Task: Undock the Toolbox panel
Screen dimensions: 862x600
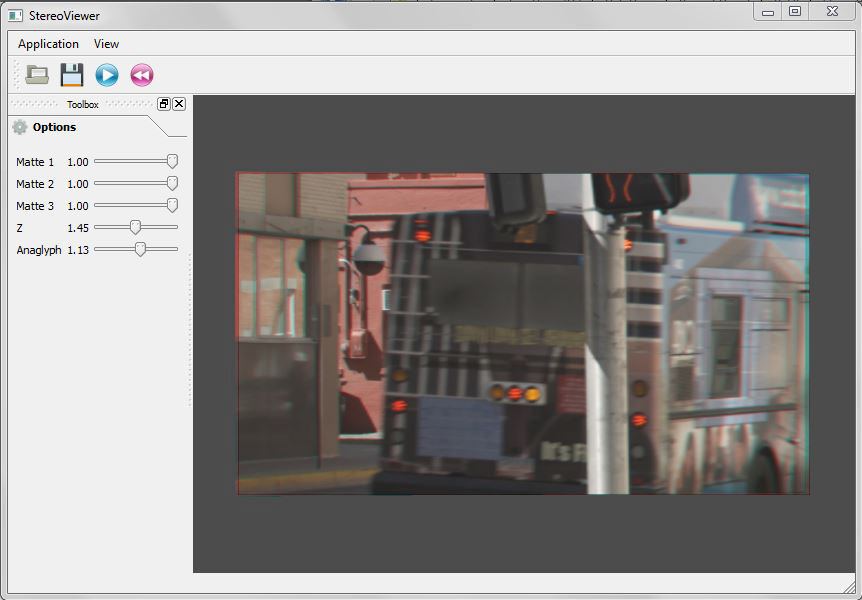Action: (x=163, y=104)
